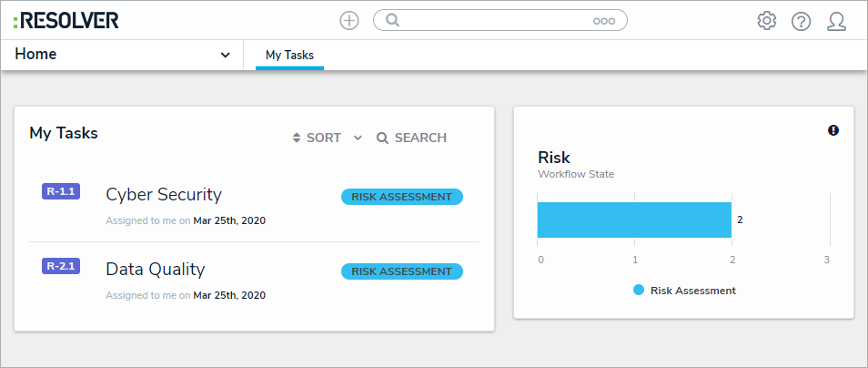
Task: Click the three-dots icon in search bar
Action: coord(604,21)
